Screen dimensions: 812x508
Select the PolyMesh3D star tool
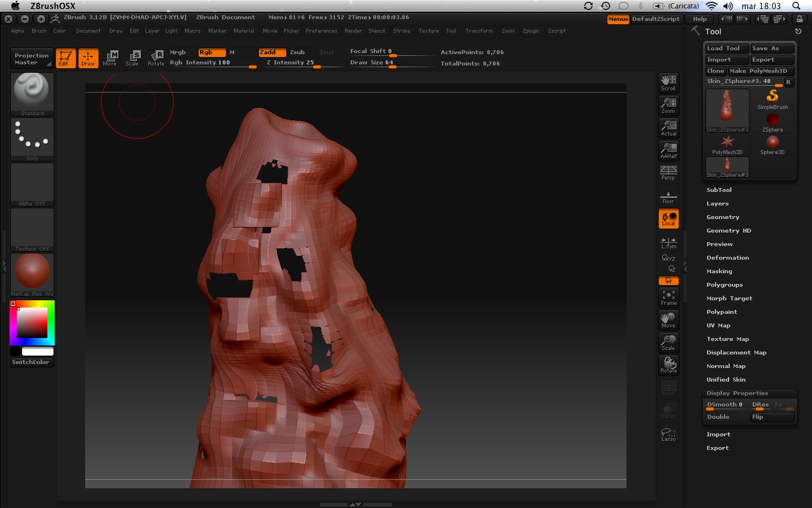pos(727,144)
